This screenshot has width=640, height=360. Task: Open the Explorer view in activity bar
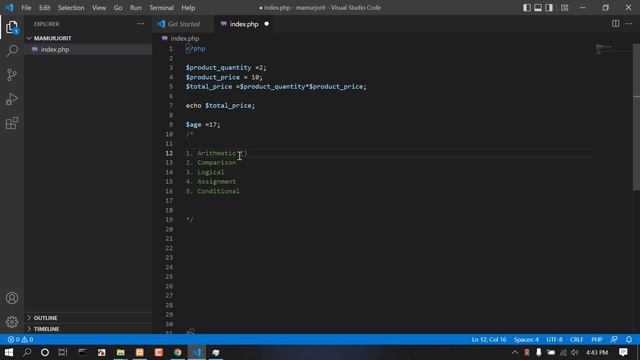(12, 27)
